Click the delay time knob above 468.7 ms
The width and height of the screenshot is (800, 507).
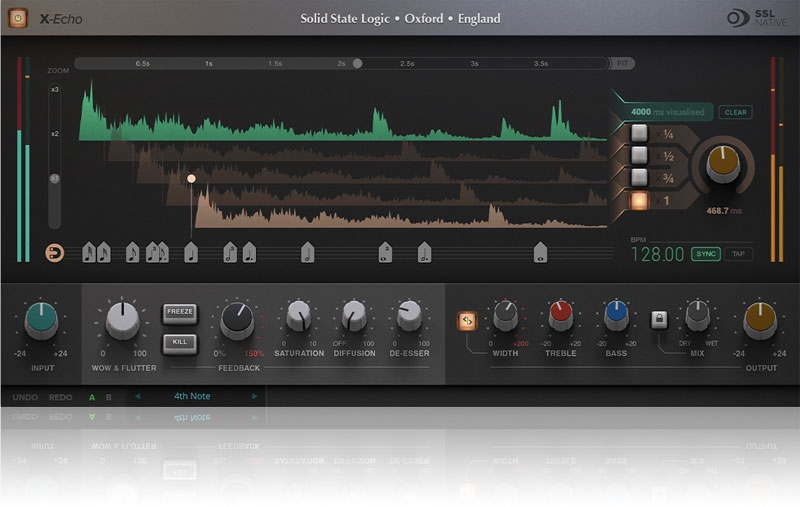722,164
